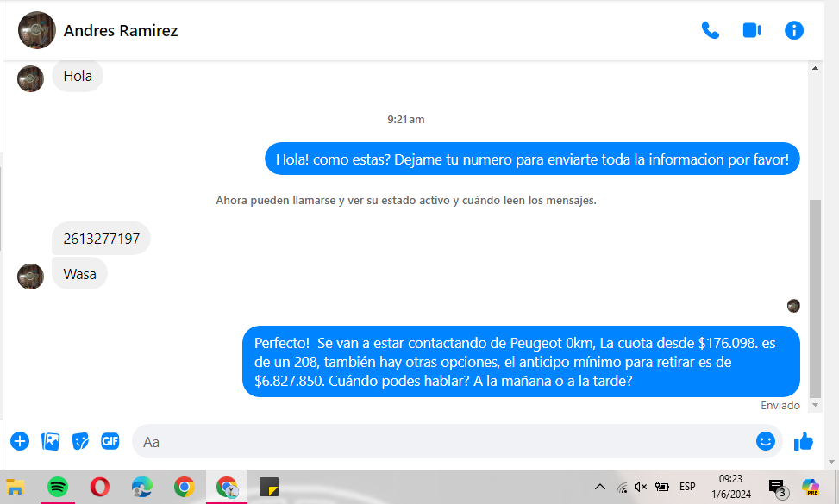Open notification center with 3 notifications

(x=778, y=488)
